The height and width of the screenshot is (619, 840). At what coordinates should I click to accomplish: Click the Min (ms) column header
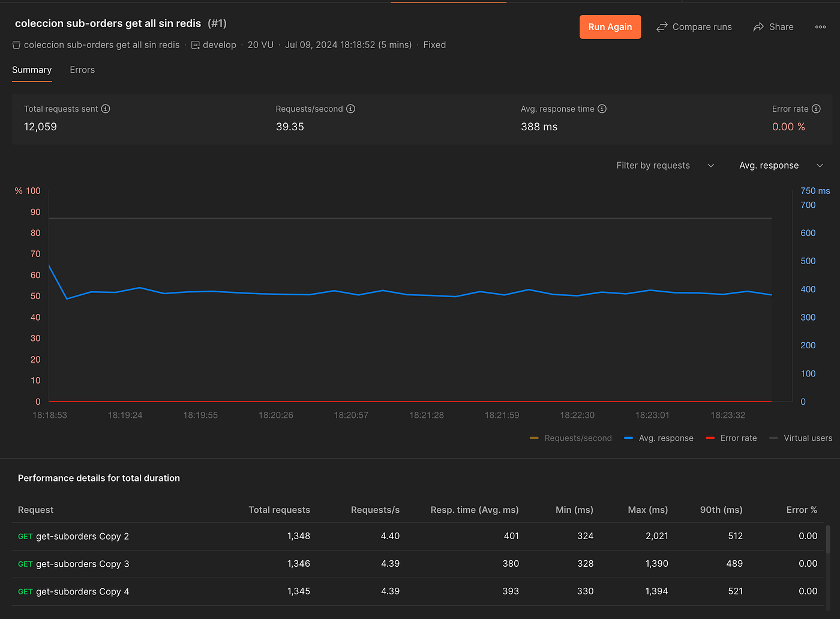click(x=574, y=510)
